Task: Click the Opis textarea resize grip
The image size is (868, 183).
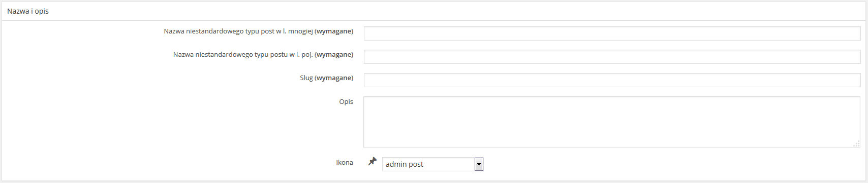Action: [x=856, y=144]
